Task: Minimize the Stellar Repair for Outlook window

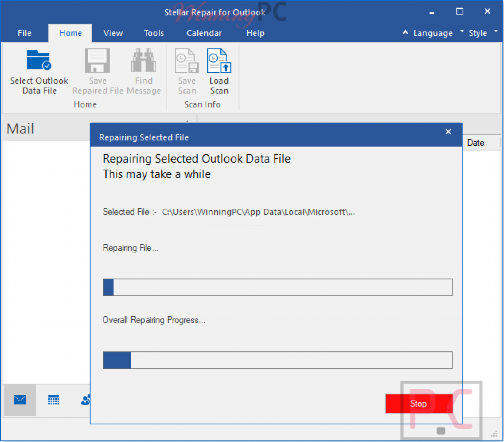Action: pyautogui.click(x=432, y=12)
